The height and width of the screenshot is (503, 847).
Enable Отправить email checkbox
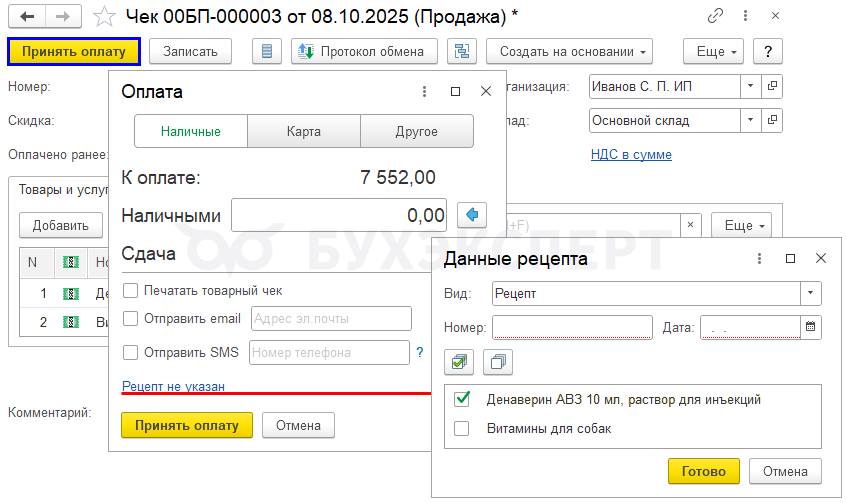tap(131, 319)
